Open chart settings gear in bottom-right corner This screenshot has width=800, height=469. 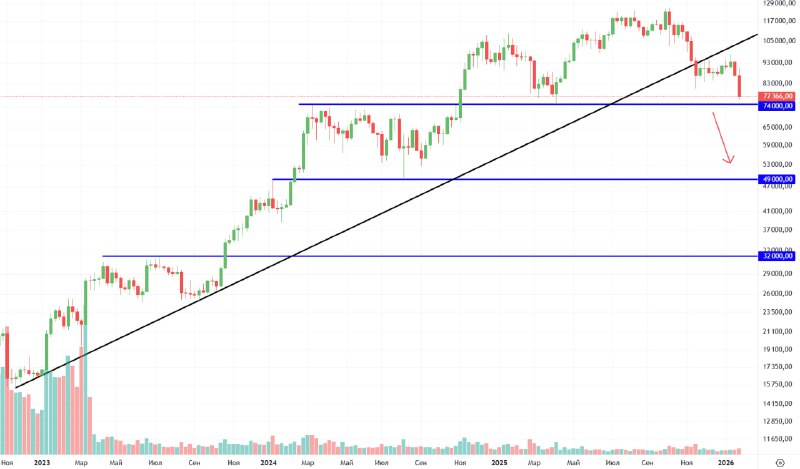(779, 463)
